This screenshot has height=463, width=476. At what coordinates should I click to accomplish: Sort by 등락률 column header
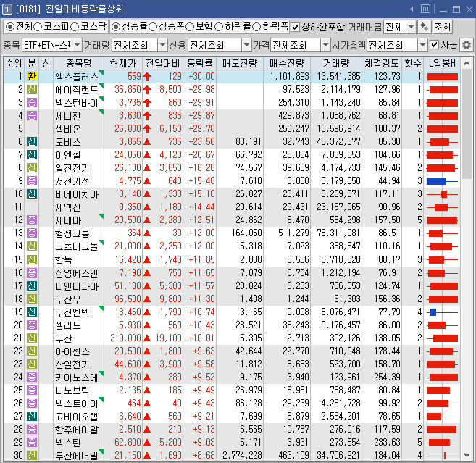point(199,63)
